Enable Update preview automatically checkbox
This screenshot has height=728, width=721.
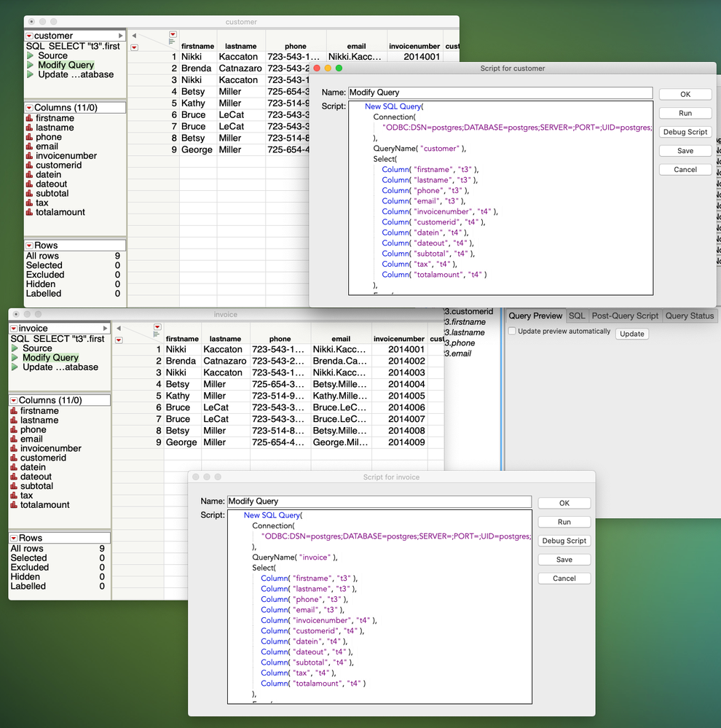pyautogui.click(x=512, y=332)
